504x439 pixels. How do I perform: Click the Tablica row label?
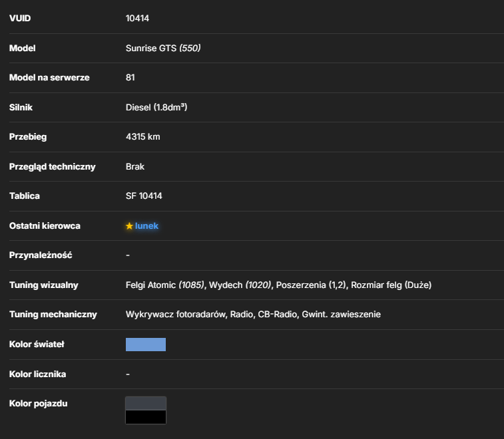[24, 196]
